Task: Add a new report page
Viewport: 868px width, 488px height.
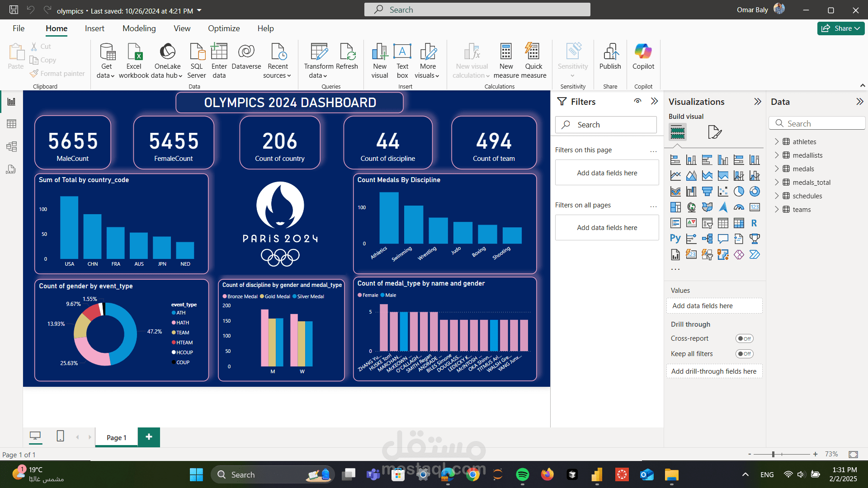Action: click(x=149, y=437)
